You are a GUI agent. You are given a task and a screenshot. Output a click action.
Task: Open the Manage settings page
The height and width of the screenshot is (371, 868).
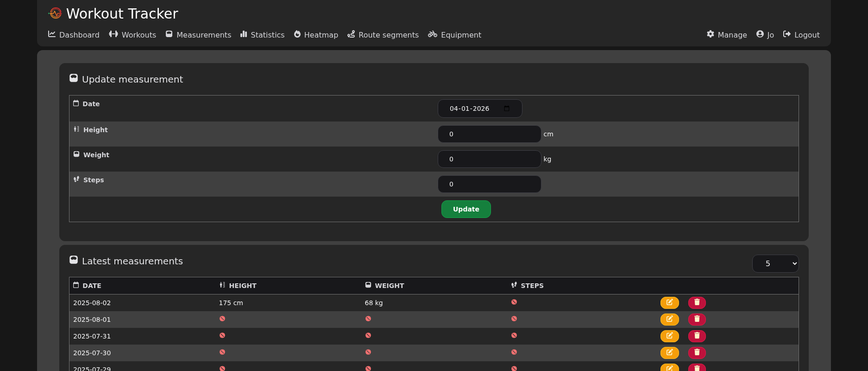point(727,35)
